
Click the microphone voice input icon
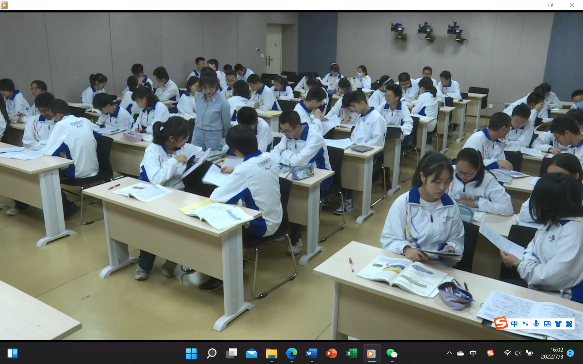pos(536,324)
